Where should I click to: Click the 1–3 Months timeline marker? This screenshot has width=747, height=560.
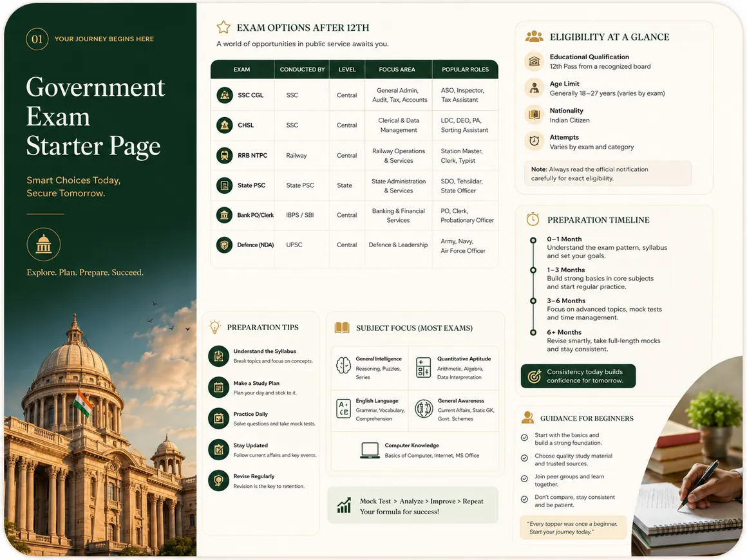533,270
